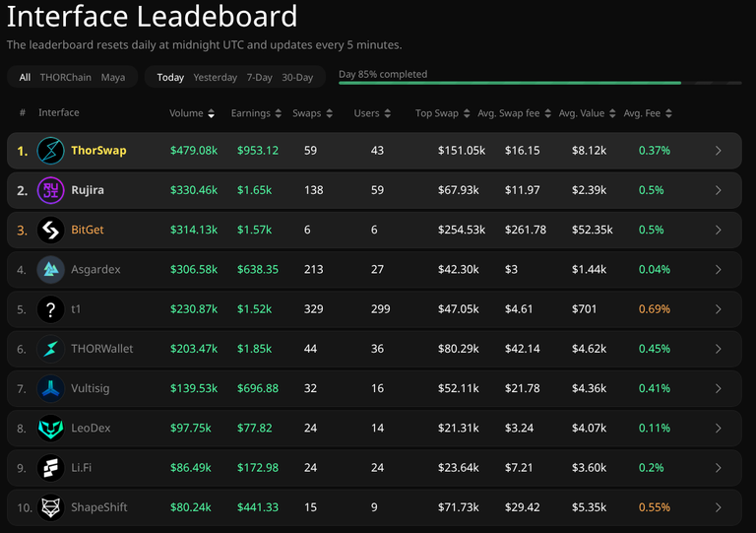Click the Day 85% completed progress bar
The width and height of the screenshot is (756, 533).
pos(540,83)
